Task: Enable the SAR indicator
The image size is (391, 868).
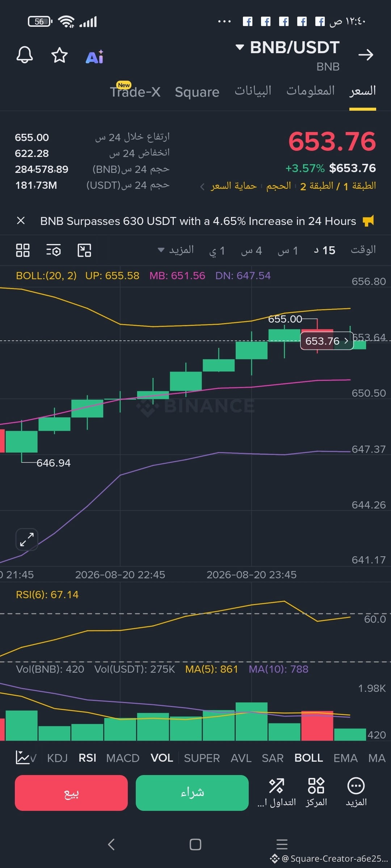Action: pyautogui.click(x=273, y=758)
